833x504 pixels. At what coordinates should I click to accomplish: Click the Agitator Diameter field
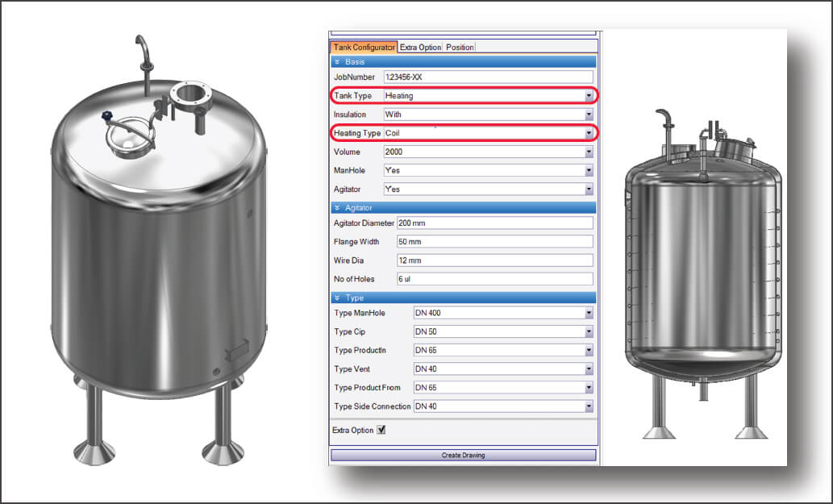[x=494, y=223]
